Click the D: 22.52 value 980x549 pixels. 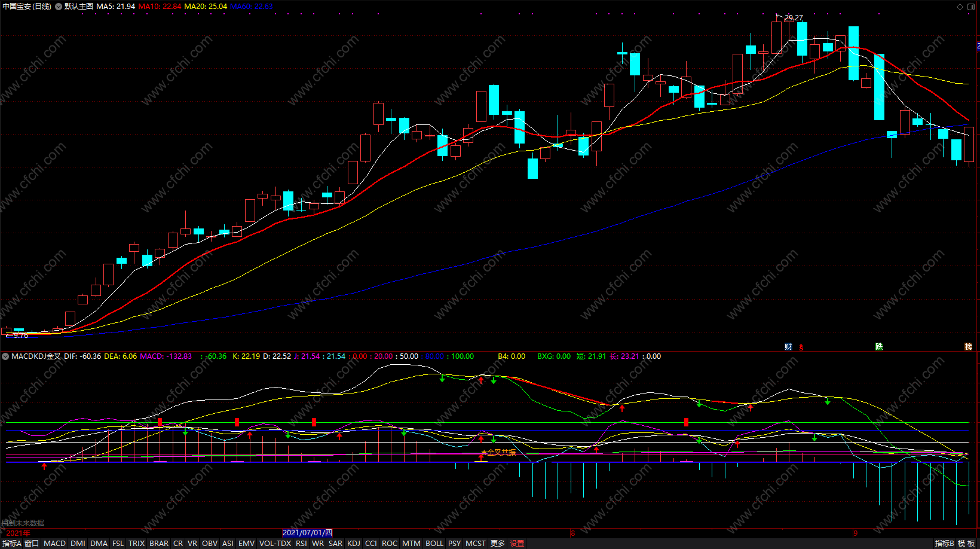coord(277,356)
